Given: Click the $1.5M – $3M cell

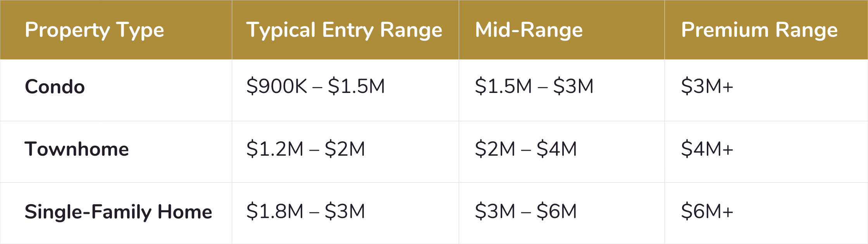Looking at the screenshot, I should 534,86.
